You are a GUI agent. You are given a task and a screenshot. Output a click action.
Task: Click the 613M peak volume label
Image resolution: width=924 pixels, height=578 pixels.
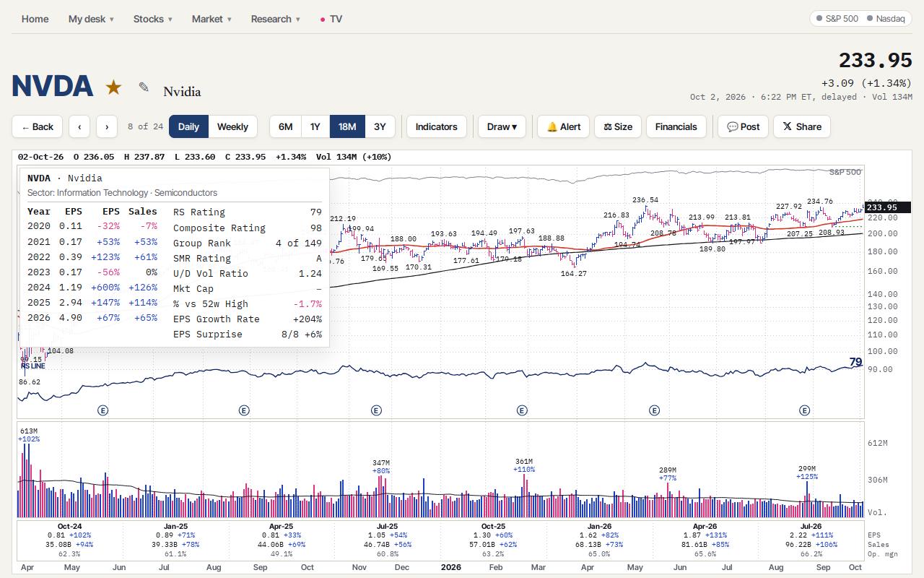(x=29, y=431)
